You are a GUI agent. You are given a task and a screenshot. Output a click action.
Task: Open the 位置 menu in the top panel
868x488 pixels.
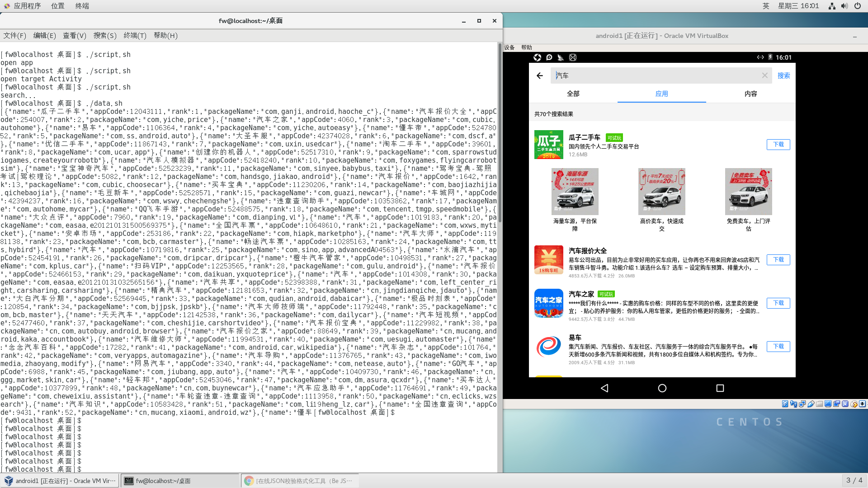(x=58, y=6)
